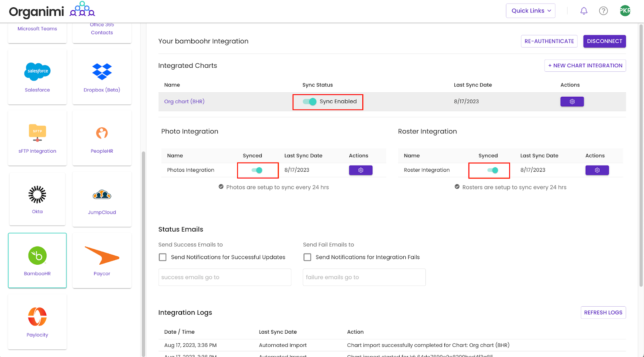This screenshot has width=644, height=357.
Task: Select the BambooHR integration icon
Action: pos(37,255)
